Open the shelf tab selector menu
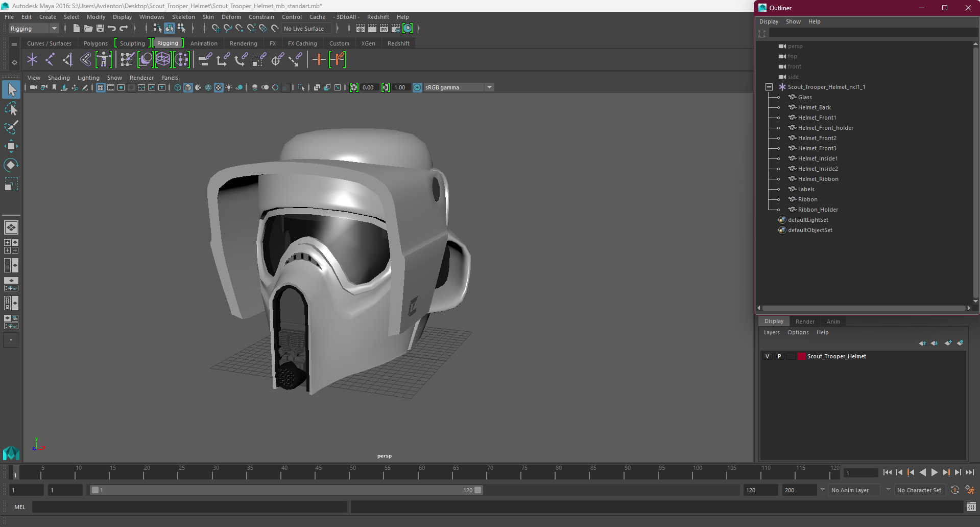 click(x=14, y=44)
